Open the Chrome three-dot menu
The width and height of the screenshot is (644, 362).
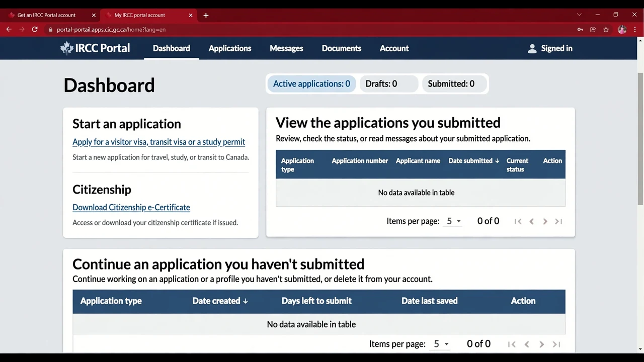(x=635, y=30)
